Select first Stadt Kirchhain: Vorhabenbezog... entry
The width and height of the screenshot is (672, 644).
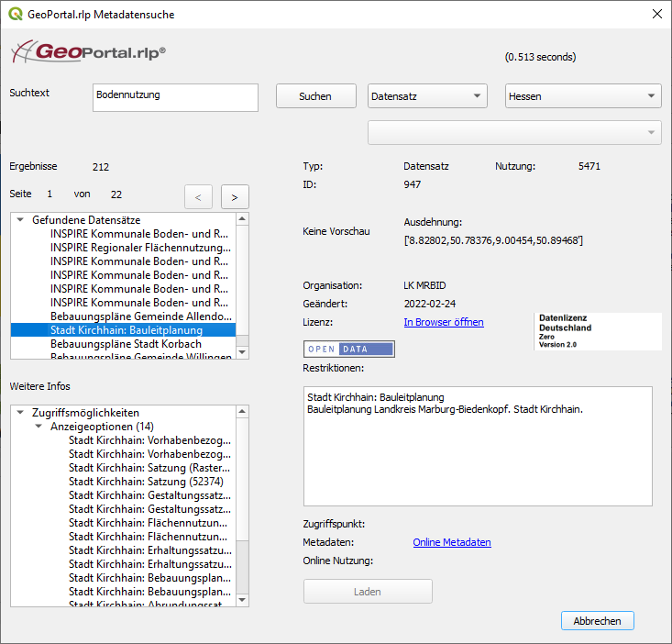(x=150, y=440)
